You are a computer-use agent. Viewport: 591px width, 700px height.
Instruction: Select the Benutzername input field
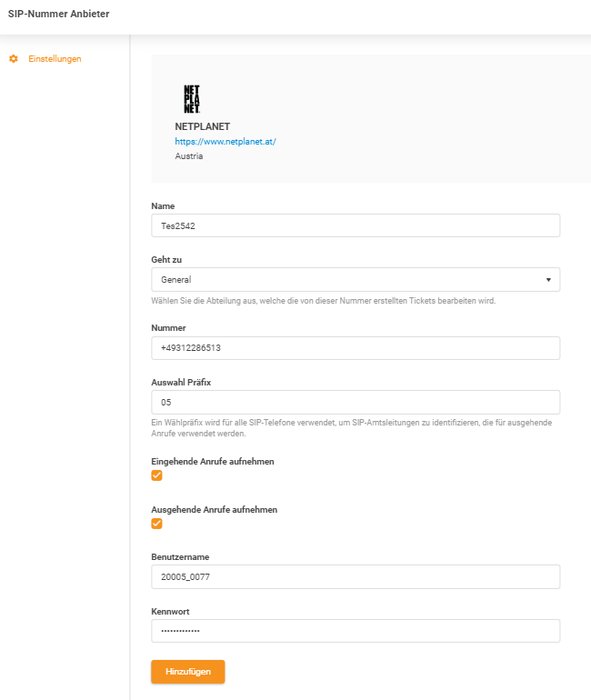click(355, 576)
